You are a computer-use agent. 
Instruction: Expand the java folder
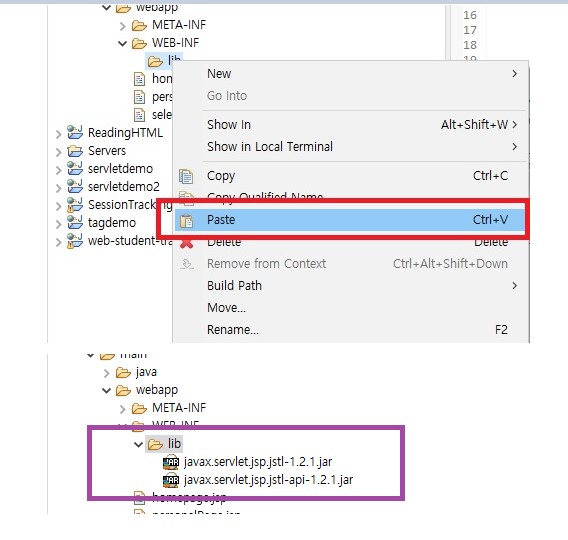(x=106, y=373)
